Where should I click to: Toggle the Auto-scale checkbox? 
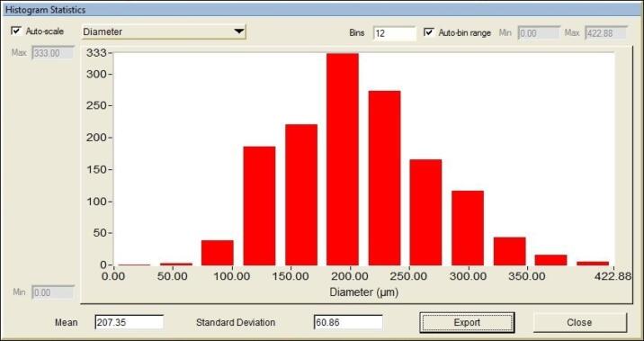coord(17,31)
